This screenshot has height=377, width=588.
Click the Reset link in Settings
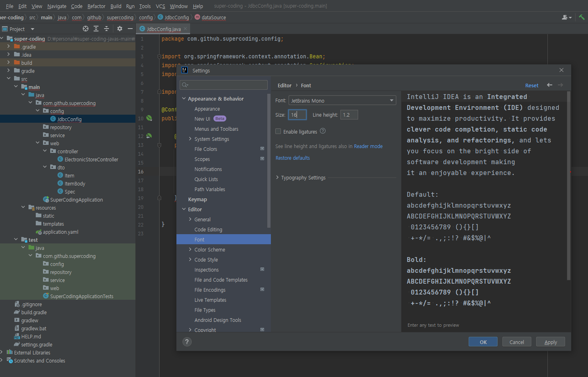tap(532, 85)
